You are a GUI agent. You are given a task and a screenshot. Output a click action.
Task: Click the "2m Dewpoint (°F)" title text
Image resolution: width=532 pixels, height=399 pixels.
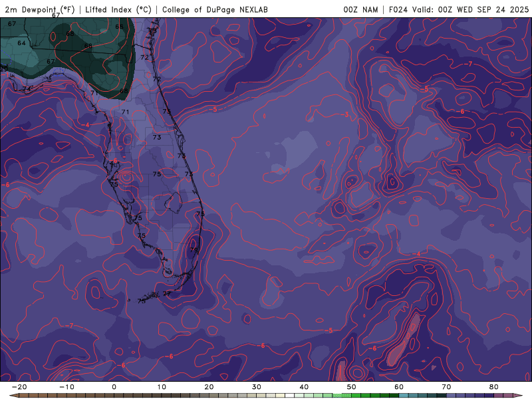pyautogui.click(x=40, y=9)
